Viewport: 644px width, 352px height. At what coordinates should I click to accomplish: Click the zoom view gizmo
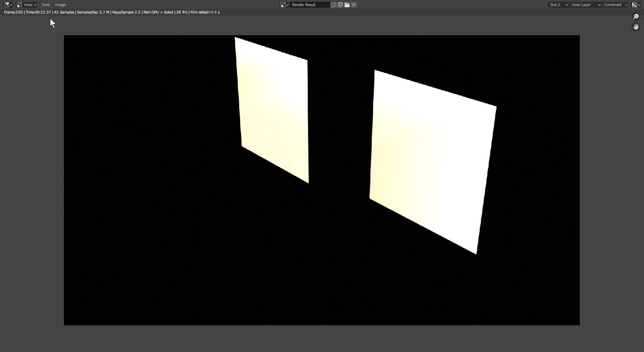pos(636,17)
